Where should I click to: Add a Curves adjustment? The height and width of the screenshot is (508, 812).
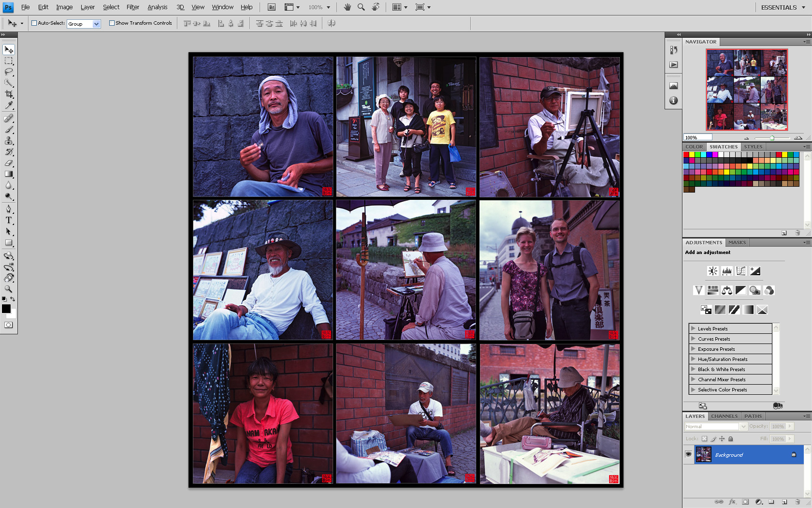point(740,271)
